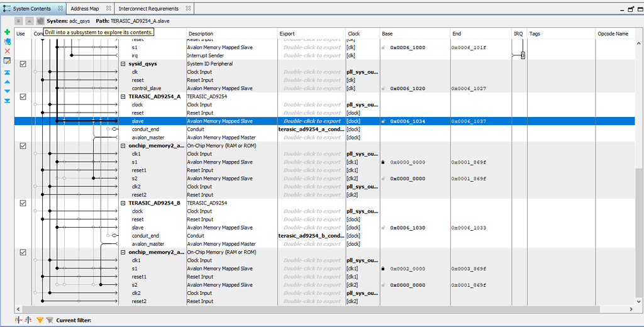
Task: Click the move up arrow icon
Action: 7,82
